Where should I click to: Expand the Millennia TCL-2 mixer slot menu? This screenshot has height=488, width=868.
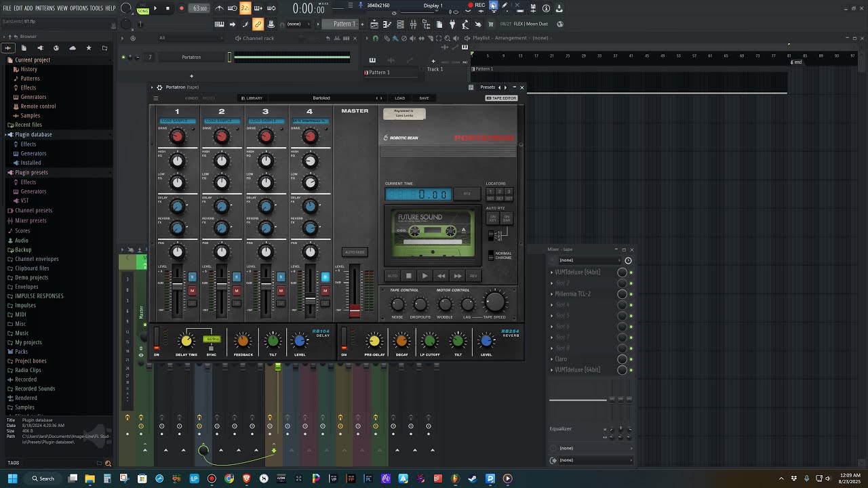tap(551, 294)
